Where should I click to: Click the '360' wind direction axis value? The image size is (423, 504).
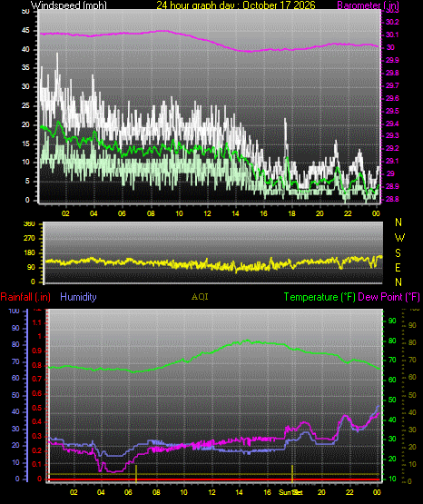coord(29,224)
